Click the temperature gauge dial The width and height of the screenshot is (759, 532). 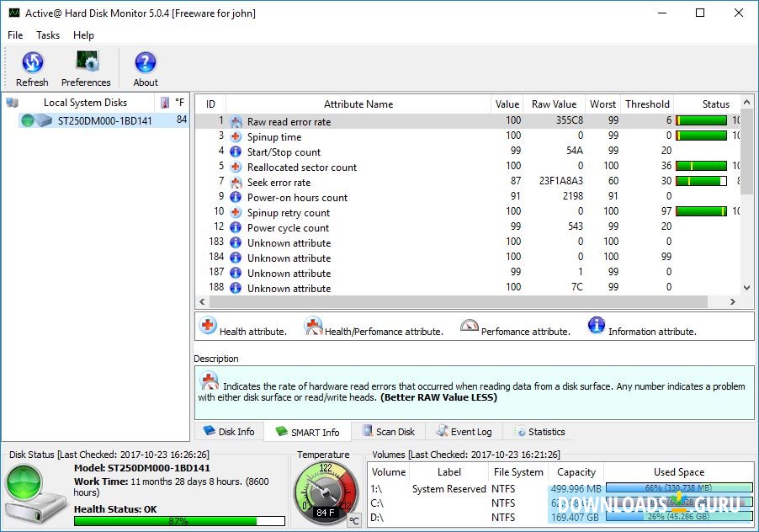326,492
